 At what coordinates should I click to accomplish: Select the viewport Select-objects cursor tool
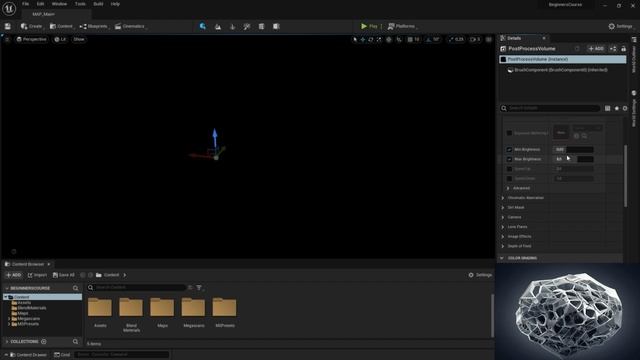[x=355, y=40]
